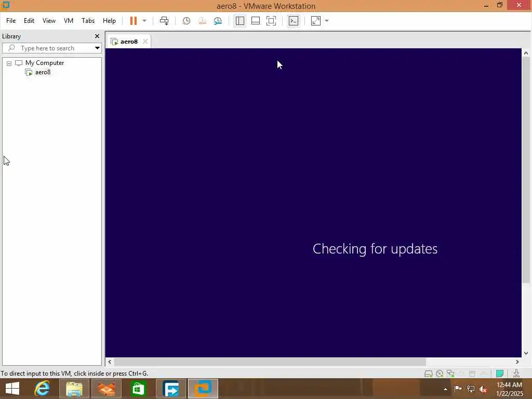Viewport: 532px width, 399px height.
Task: Click the green message log icon
Action: [500, 374]
